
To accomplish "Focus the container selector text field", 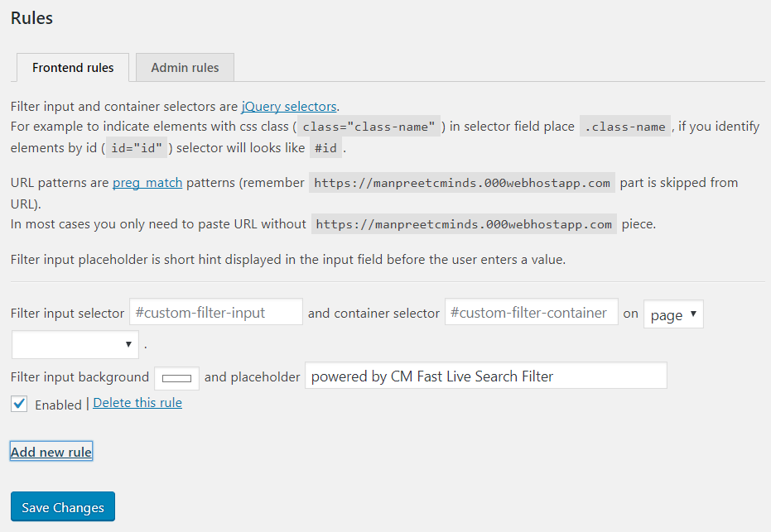I will pos(531,313).
